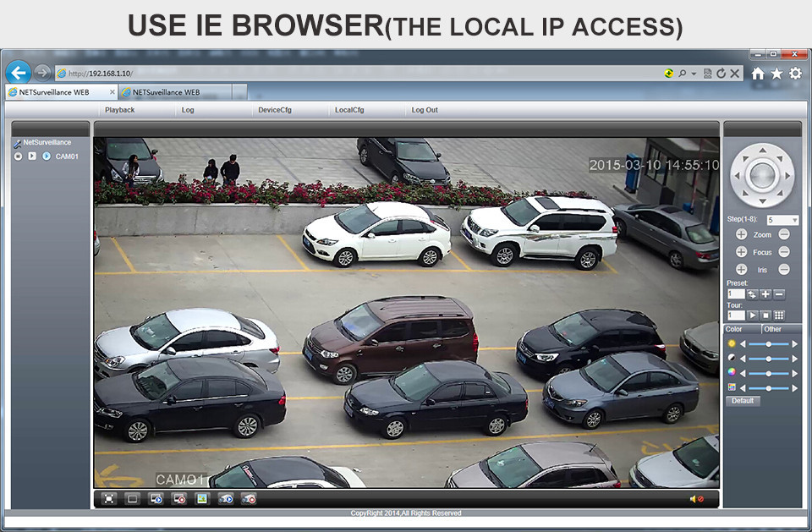Open the address bar search dropdown arrow
This screenshot has height=532, width=812.
tap(694, 74)
